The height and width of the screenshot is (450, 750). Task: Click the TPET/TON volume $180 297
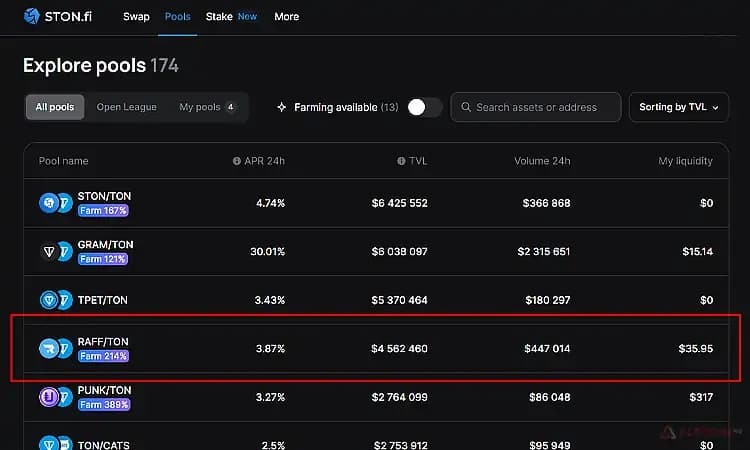tap(548, 300)
